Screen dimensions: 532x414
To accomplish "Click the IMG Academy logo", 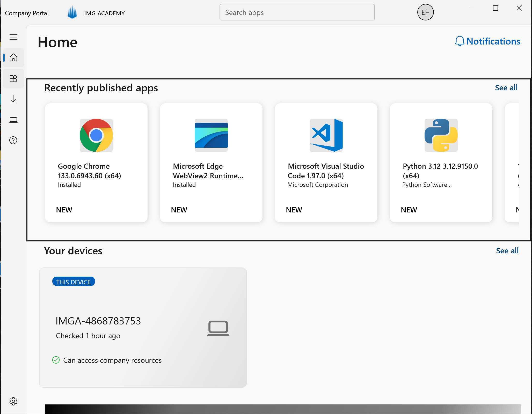I will click(72, 12).
